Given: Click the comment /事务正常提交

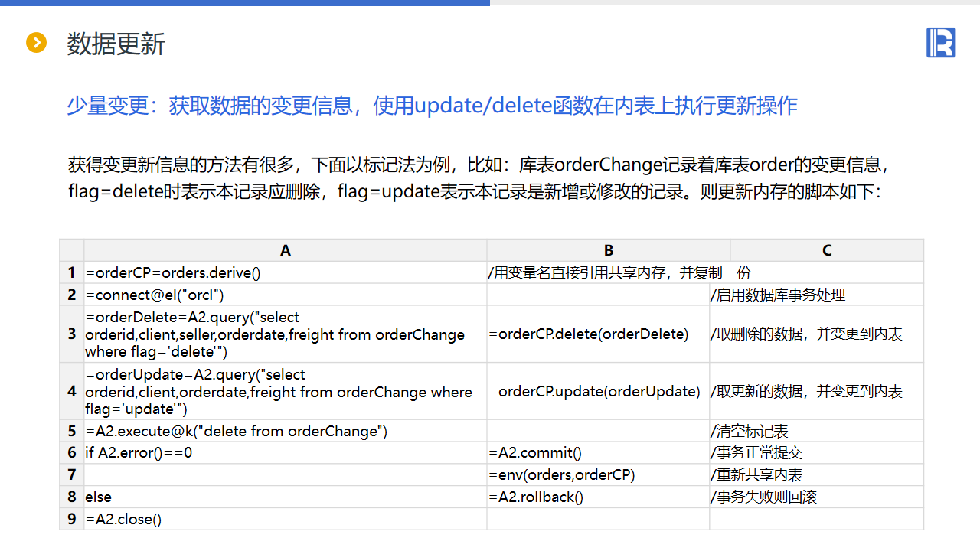Looking at the screenshot, I should [756, 453].
